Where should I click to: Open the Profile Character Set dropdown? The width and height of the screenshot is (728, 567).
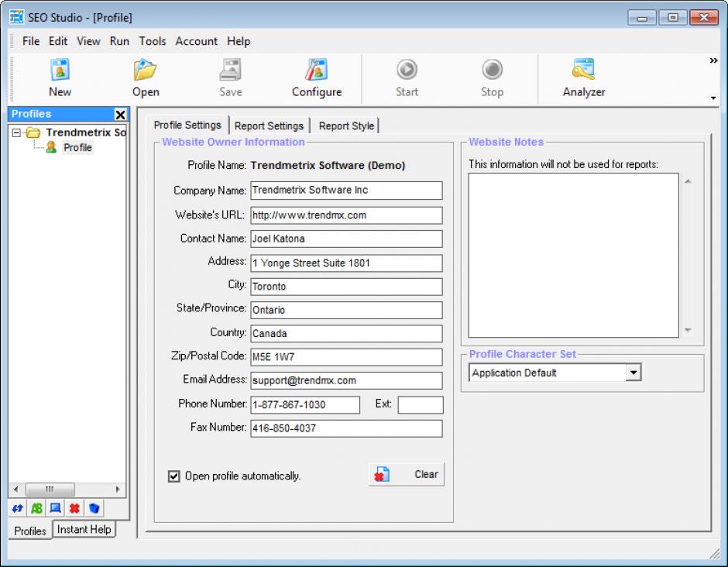(x=633, y=373)
